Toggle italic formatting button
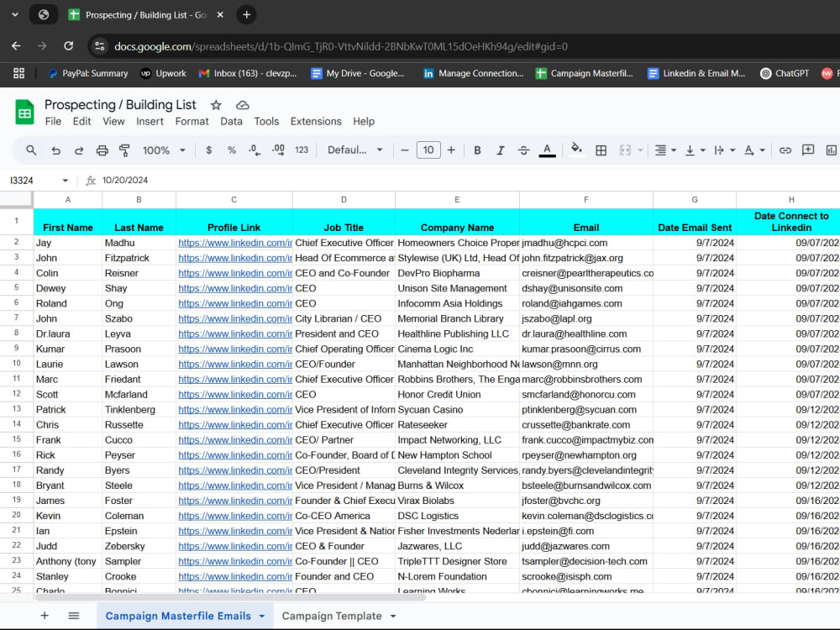840x630 pixels. point(501,150)
